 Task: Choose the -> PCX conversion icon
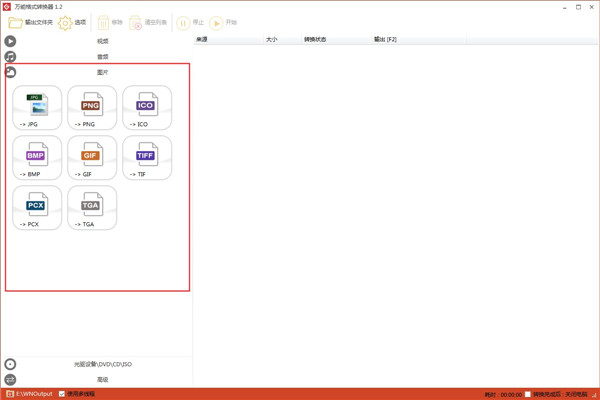click(37, 207)
